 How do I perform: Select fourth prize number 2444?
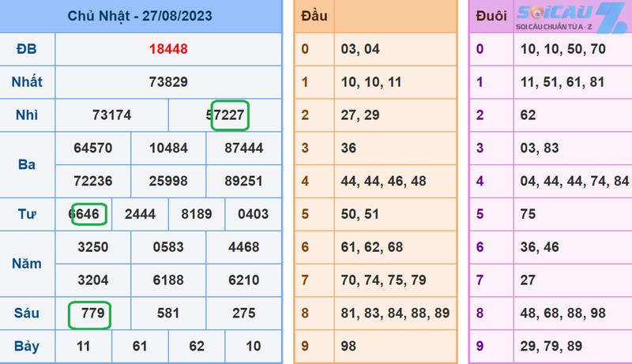(140, 214)
